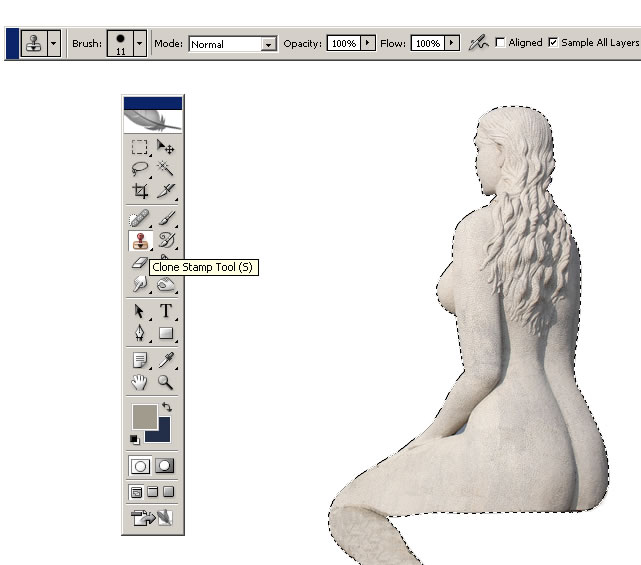Select the Rectangular Marquee tool
Viewport: 641px width, 565px height.
click(139, 147)
